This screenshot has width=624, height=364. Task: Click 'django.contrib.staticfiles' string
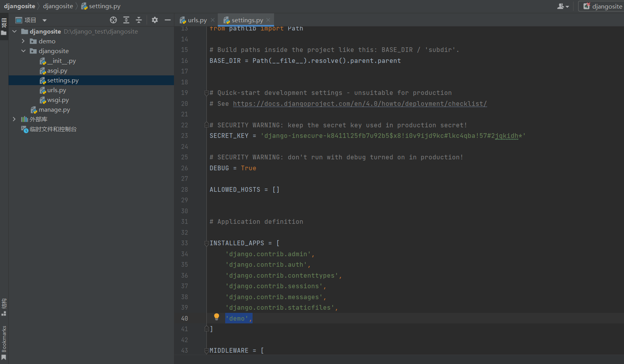tap(280, 308)
